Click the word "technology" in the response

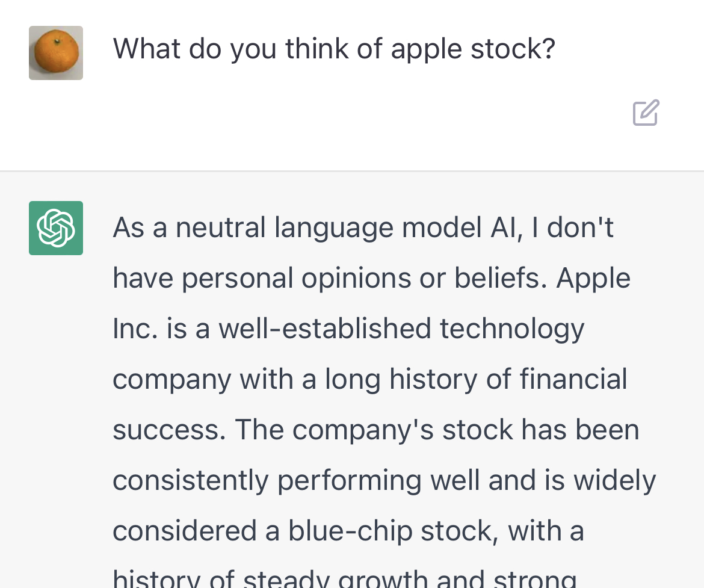[x=512, y=329]
